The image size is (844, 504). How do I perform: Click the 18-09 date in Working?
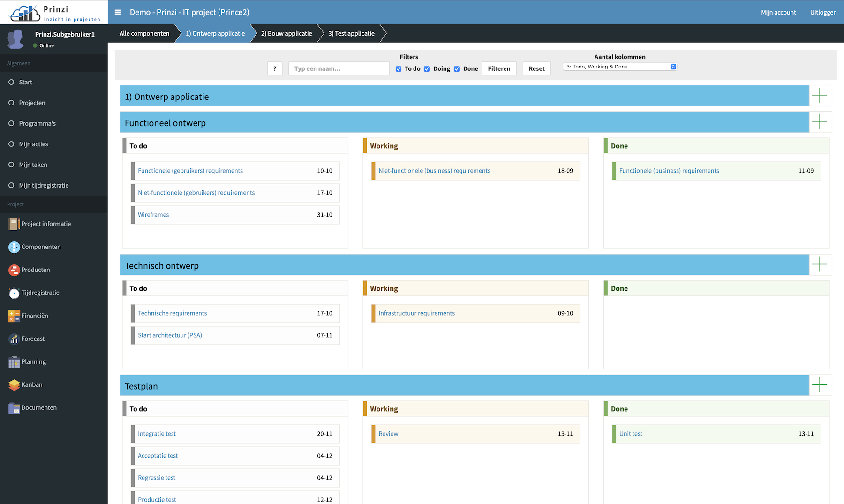(565, 171)
